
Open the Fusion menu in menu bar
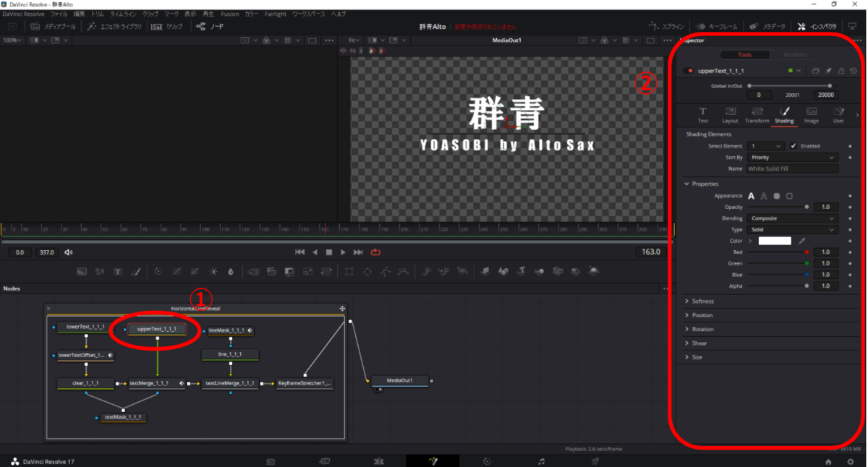229,14
